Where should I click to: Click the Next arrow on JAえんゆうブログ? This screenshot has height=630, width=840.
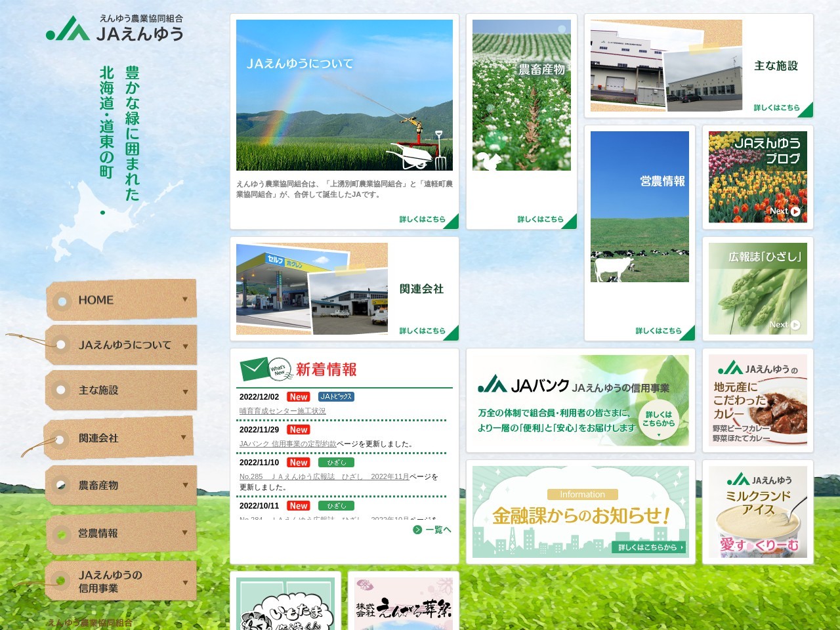click(x=795, y=211)
